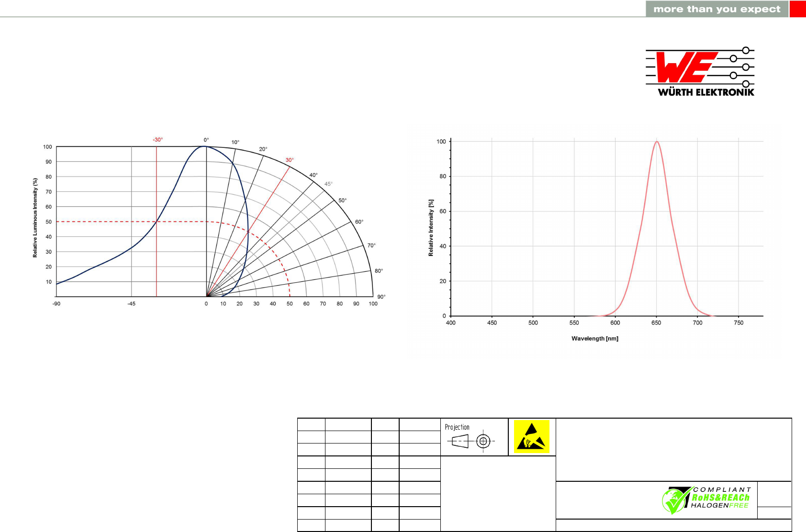The width and height of the screenshot is (806, 532).
Task: Click the '80' tick on spectrum y-axis
Action: click(443, 177)
